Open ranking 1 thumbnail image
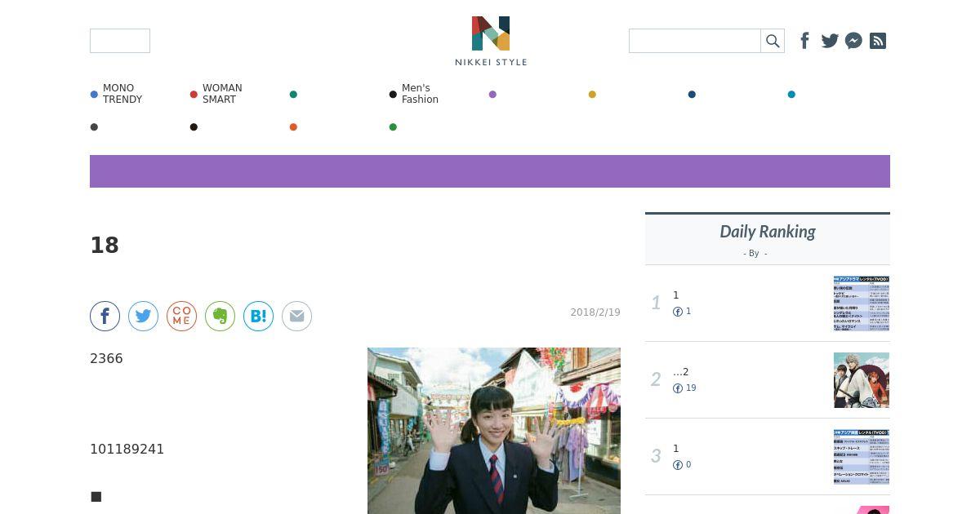This screenshot has height=514, width=980. click(x=862, y=304)
